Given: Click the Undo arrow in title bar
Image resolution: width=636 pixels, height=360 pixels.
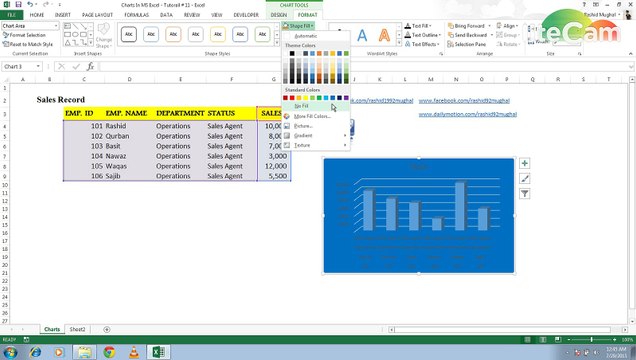Looking at the screenshot, I should [x=30, y=4].
